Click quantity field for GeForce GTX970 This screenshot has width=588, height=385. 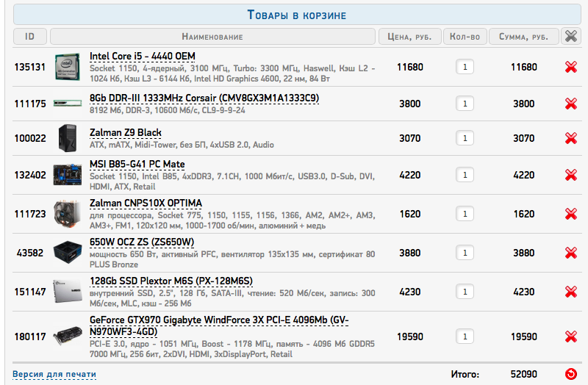tap(465, 337)
